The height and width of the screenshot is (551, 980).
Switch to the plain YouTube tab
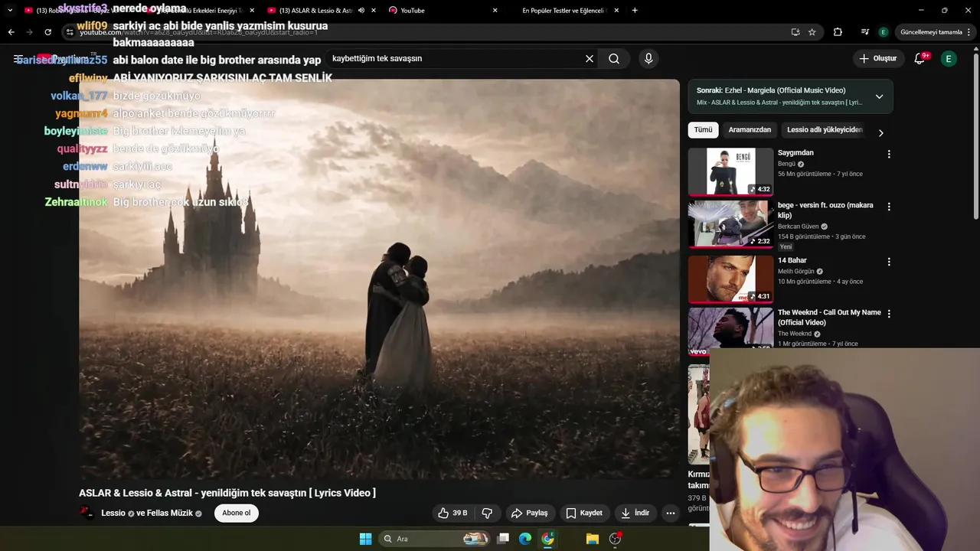(x=443, y=10)
